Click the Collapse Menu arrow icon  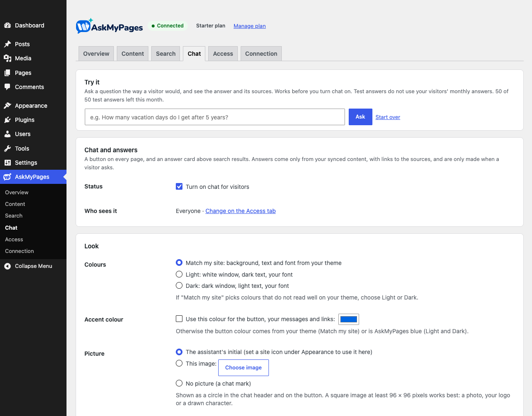coord(7,266)
